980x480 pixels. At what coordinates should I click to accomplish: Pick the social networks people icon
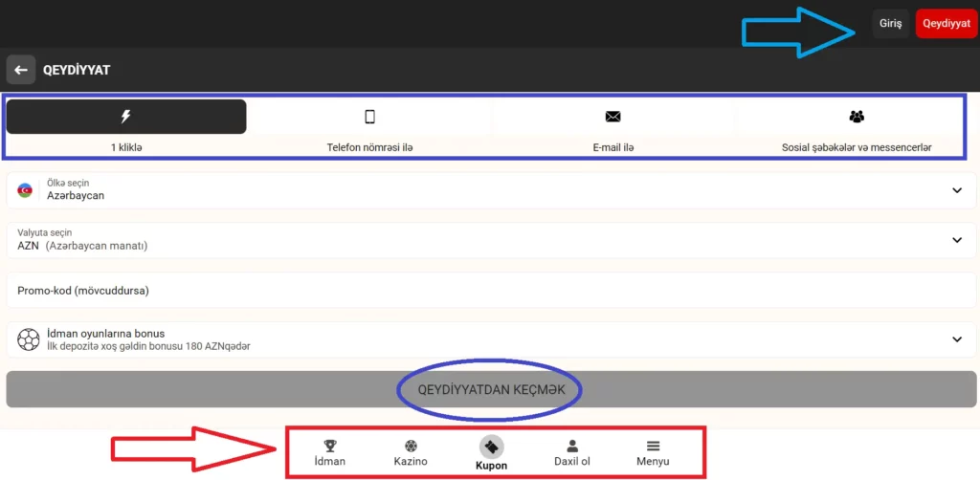coord(857,117)
